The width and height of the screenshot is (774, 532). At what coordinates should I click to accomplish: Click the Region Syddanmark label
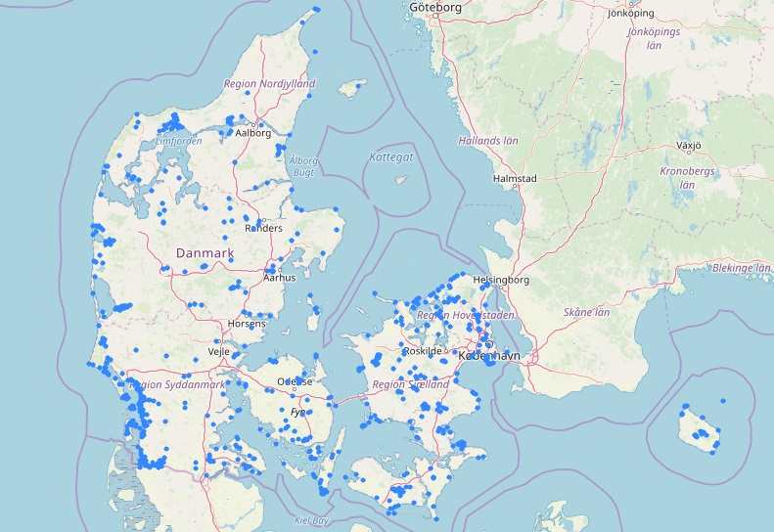point(176,384)
